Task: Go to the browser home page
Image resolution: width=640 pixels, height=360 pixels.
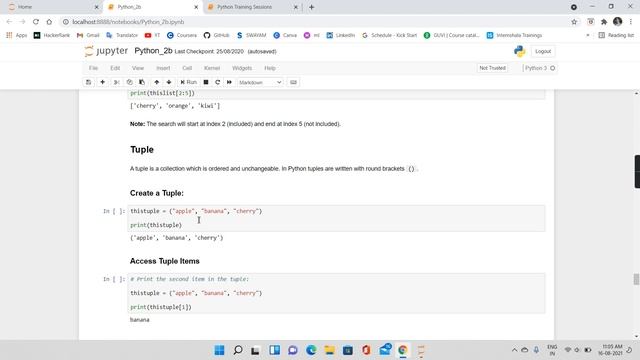Action: [x=49, y=22]
